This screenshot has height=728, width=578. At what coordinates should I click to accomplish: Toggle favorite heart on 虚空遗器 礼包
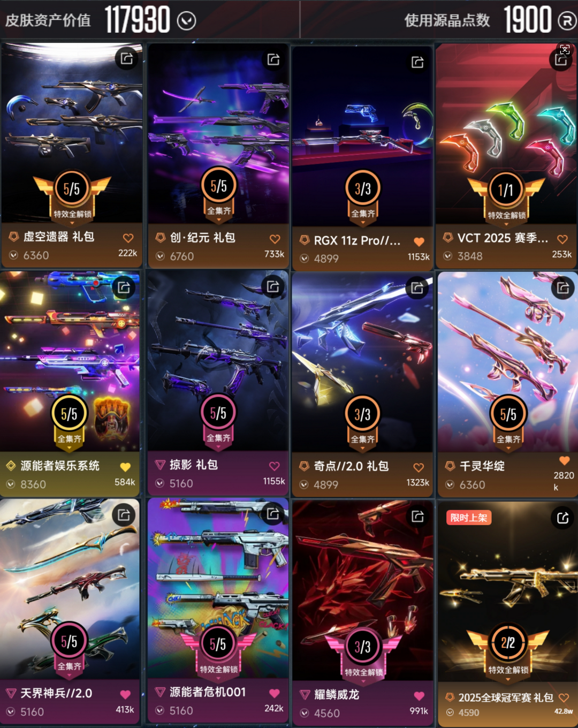[128, 238]
